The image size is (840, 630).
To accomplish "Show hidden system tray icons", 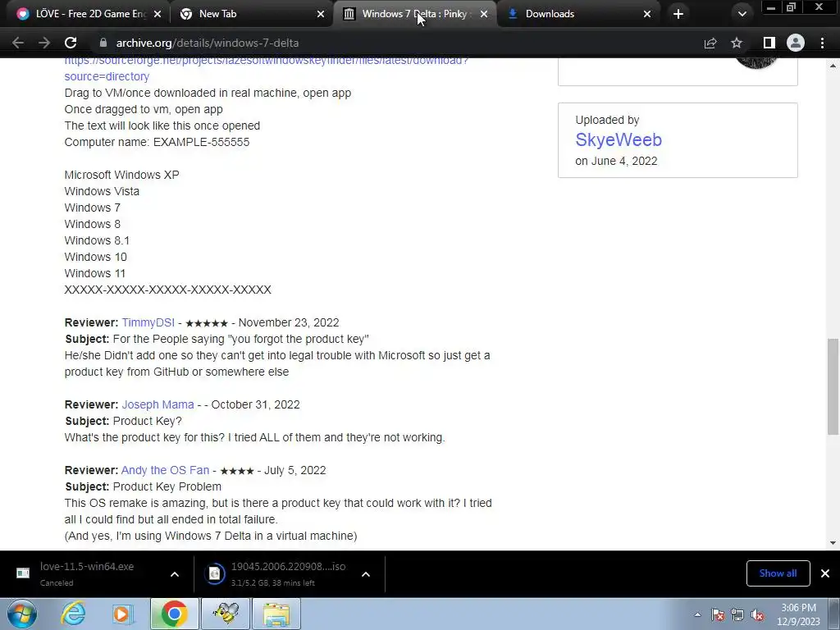I will [697, 615].
